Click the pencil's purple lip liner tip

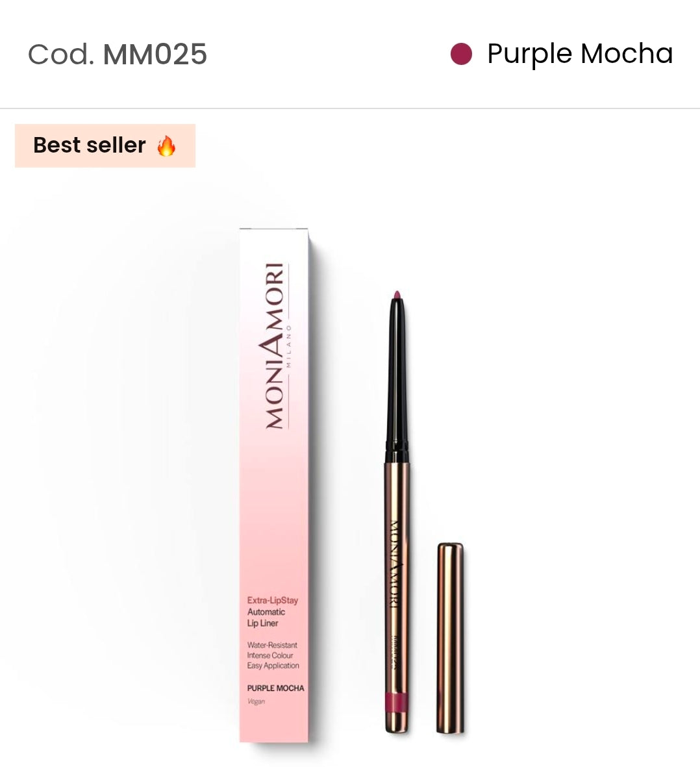pos(397,295)
